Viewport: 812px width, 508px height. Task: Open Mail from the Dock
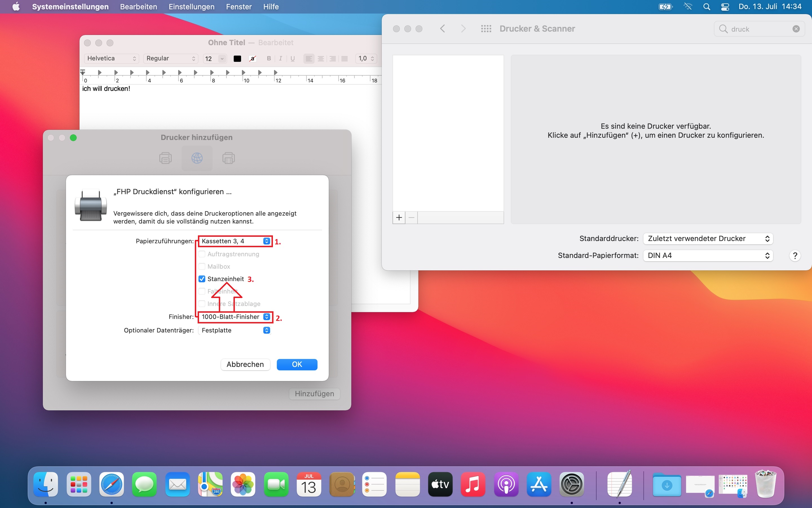point(177,484)
